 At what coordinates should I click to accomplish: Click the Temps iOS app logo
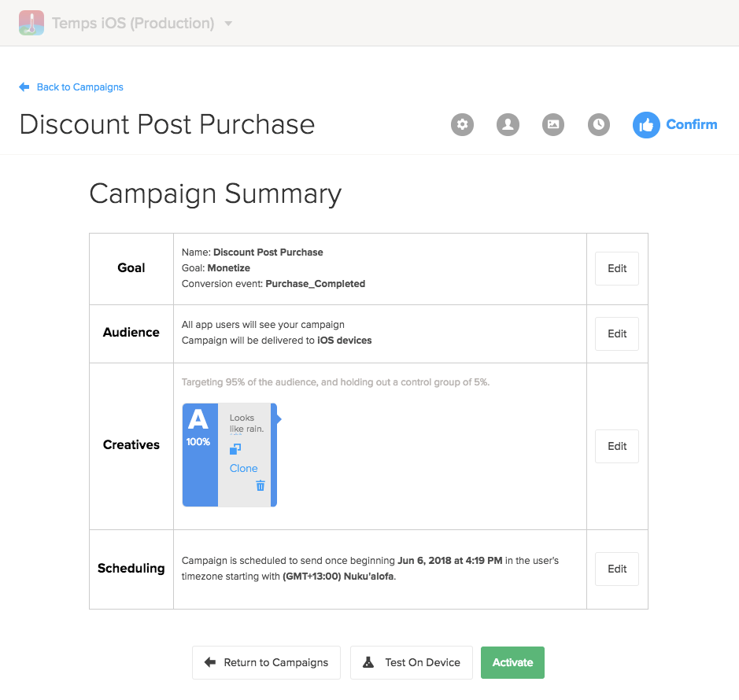tap(31, 23)
